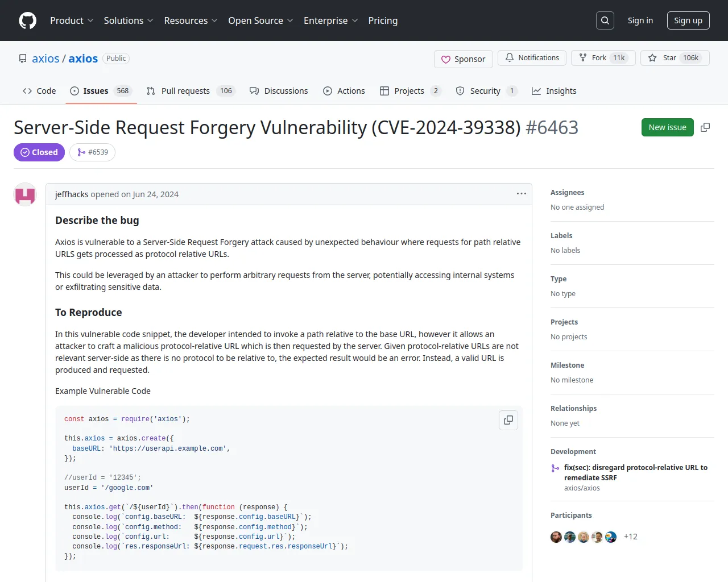The width and height of the screenshot is (728, 582).
Task: Click jeffhacks avatar image
Action: [x=25, y=194]
